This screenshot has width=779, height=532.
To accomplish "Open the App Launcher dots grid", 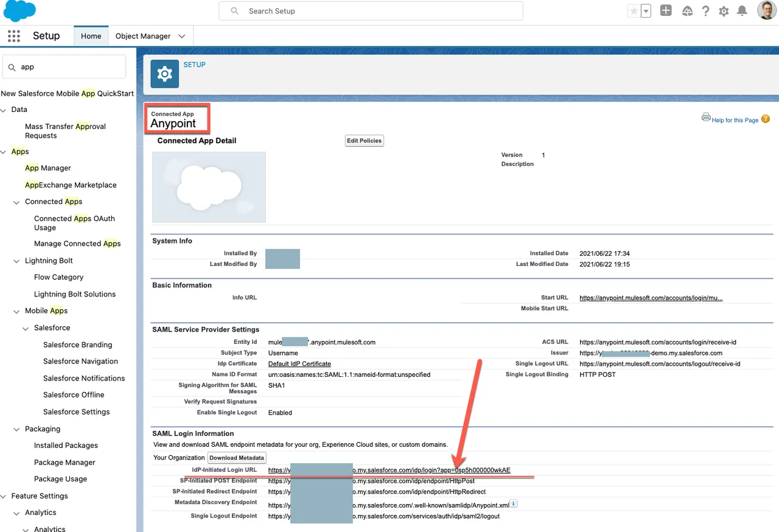I will tap(14, 36).
